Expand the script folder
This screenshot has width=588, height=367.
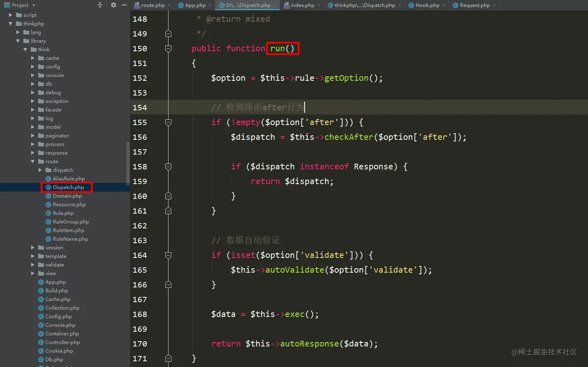(11, 15)
